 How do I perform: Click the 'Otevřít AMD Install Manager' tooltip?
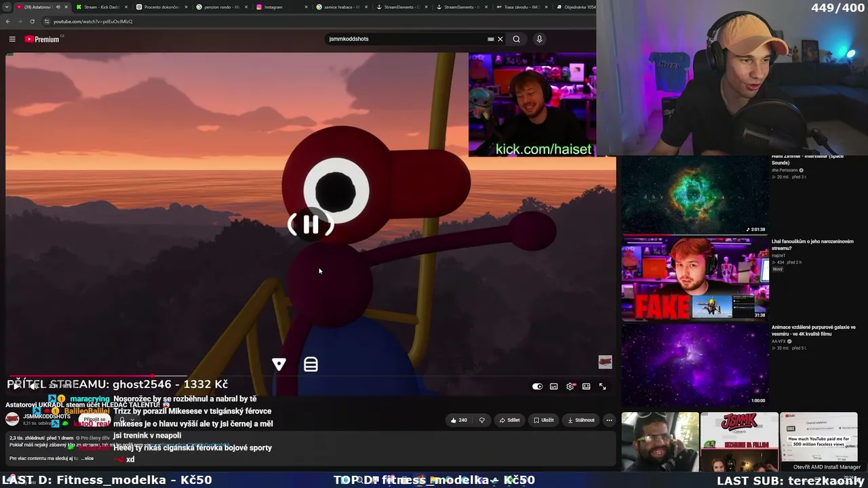tap(827, 467)
